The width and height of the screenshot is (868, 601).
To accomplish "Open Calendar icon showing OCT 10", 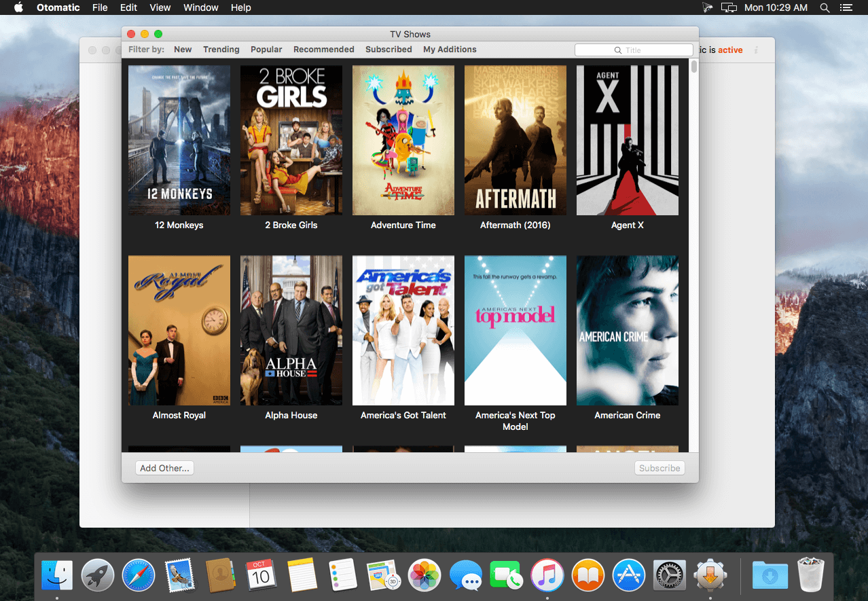I will click(x=261, y=575).
